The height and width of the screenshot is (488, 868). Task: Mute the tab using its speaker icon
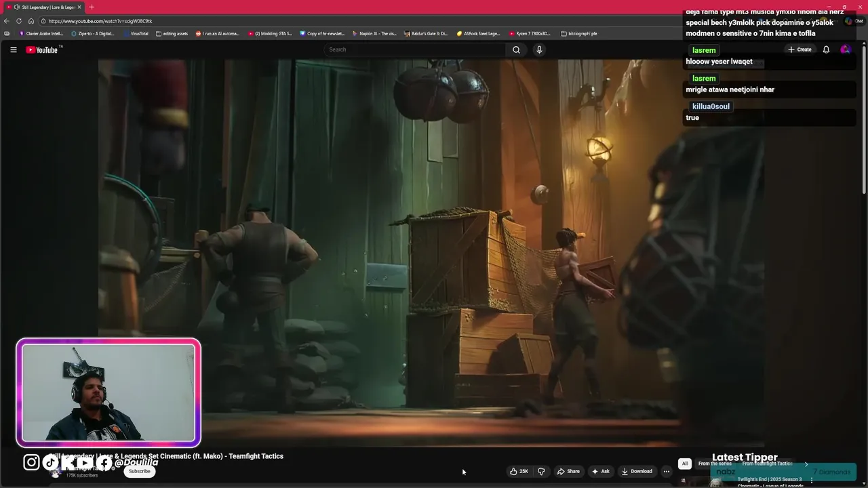tap(16, 7)
